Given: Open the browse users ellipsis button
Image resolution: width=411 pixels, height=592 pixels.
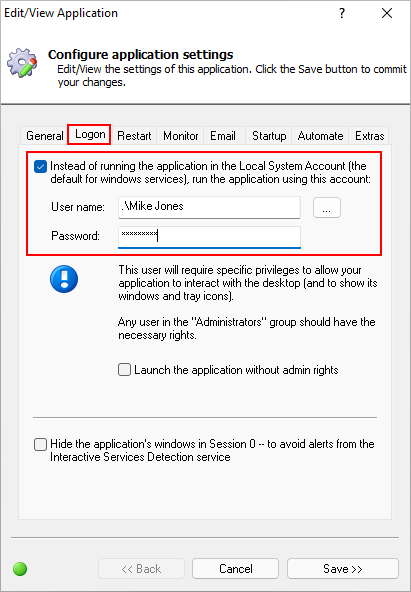Looking at the screenshot, I should (327, 208).
